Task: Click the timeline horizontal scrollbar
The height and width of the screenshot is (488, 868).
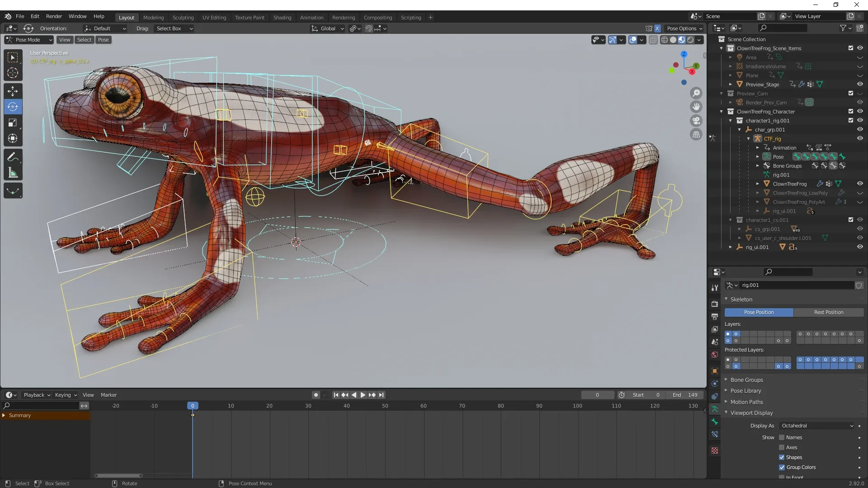Action: pyautogui.click(x=118, y=475)
